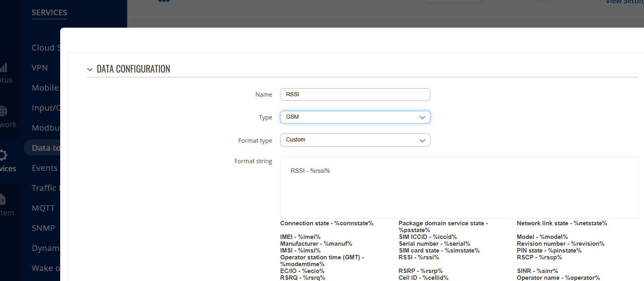644x281 pixels.
Task: Click the 'Cell ID - %cellid%' hint
Action: (423, 278)
